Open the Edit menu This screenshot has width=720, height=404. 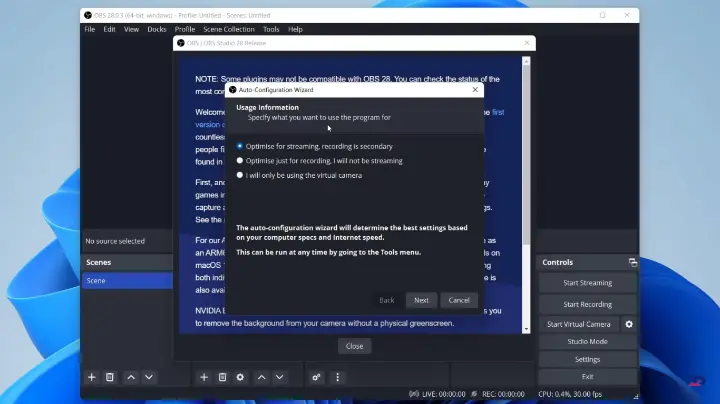(x=109, y=29)
